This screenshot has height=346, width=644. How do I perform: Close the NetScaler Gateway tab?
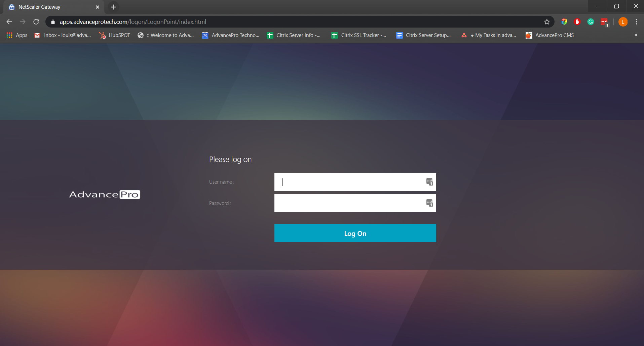(x=98, y=7)
